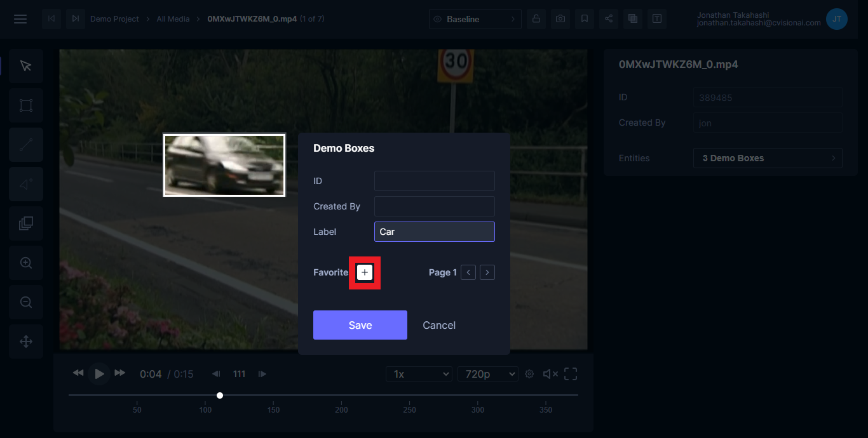
Task: Click the overlapping-squares copy icon in the header
Action: click(633, 19)
